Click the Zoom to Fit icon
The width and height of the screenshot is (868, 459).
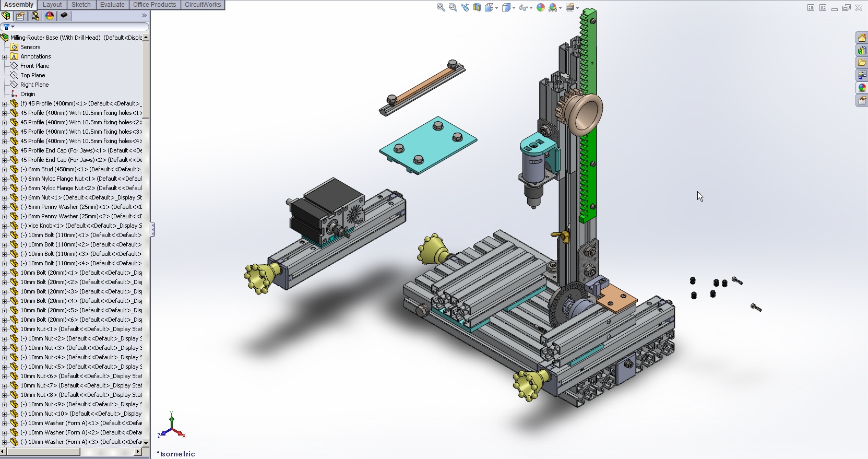point(441,7)
